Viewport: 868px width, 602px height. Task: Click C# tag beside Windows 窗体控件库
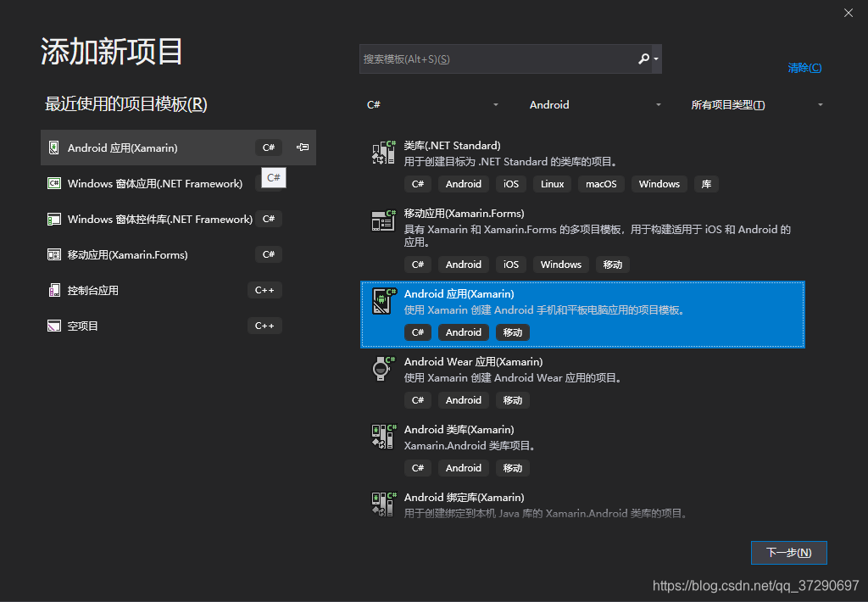pyautogui.click(x=269, y=219)
